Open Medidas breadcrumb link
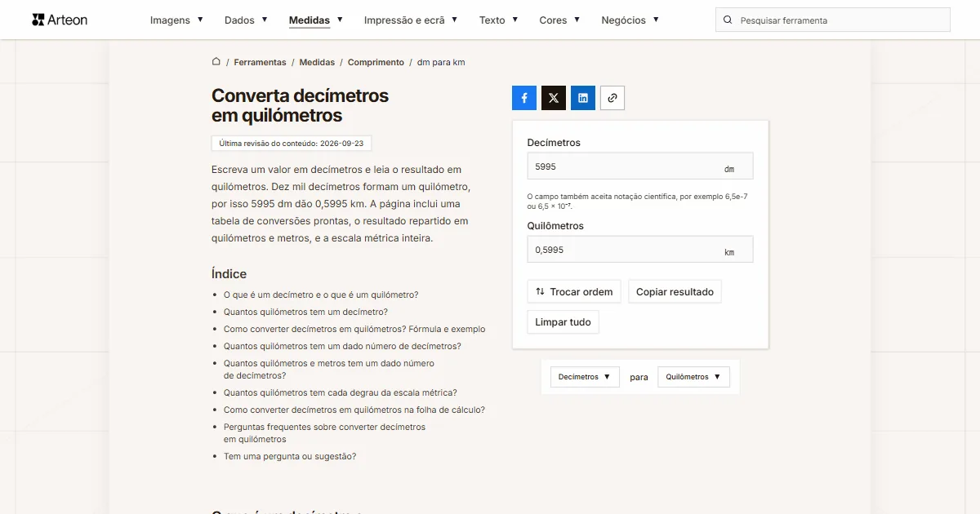The image size is (980, 514). coord(317,62)
